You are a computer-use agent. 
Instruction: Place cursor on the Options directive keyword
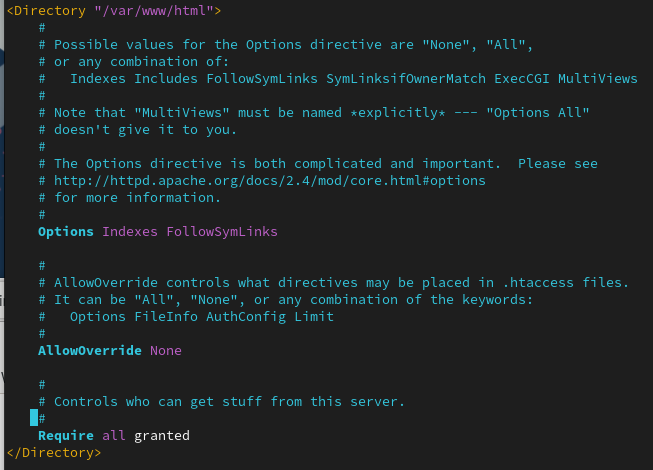click(66, 231)
